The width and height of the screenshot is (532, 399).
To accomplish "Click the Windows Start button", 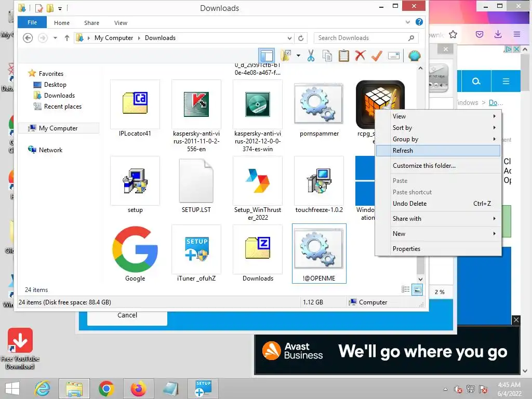I will click(x=12, y=389).
